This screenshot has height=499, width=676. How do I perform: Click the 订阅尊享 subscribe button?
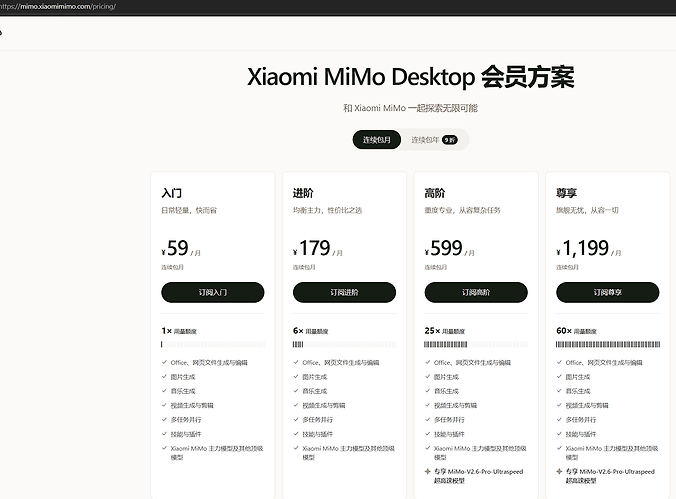click(x=607, y=292)
